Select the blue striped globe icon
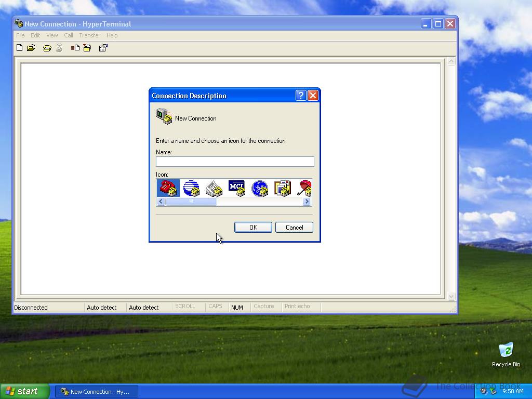532x399 pixels. coord(191,188)
